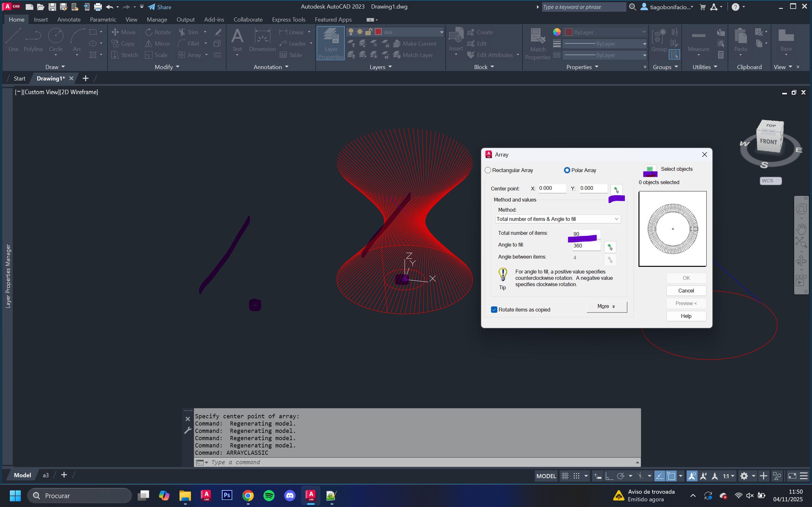Click the Pick Center Point button
Viewport: 812px width, 507px height.
(616, 189)
